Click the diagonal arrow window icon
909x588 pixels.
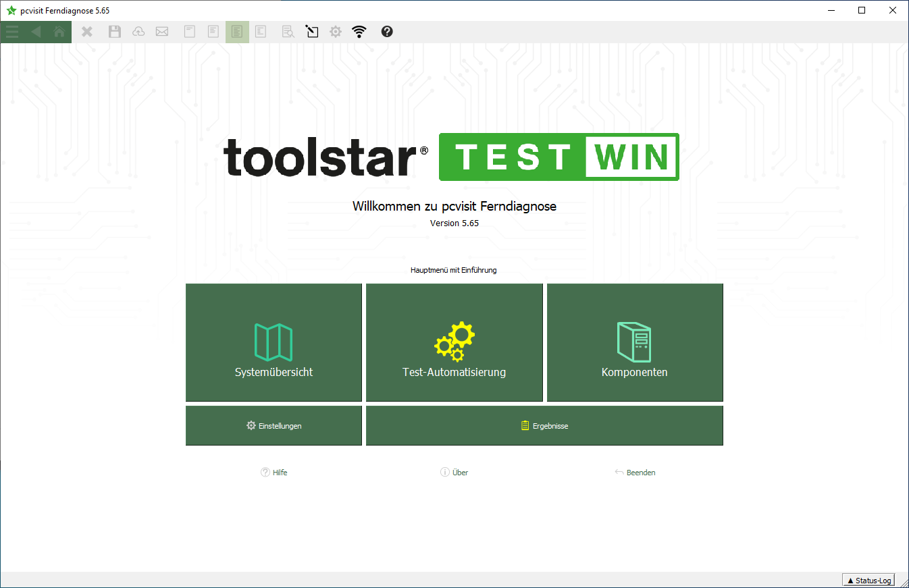(312, 32)
